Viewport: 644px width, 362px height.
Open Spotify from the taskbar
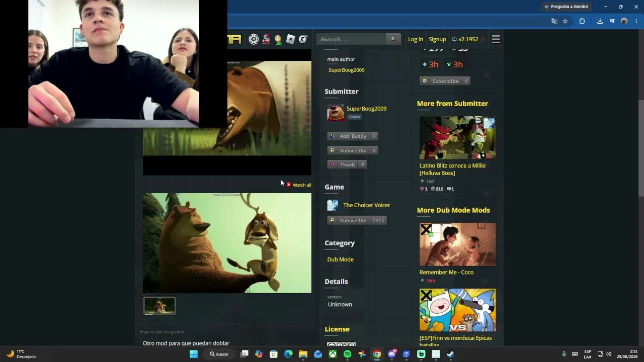(347, 354)
